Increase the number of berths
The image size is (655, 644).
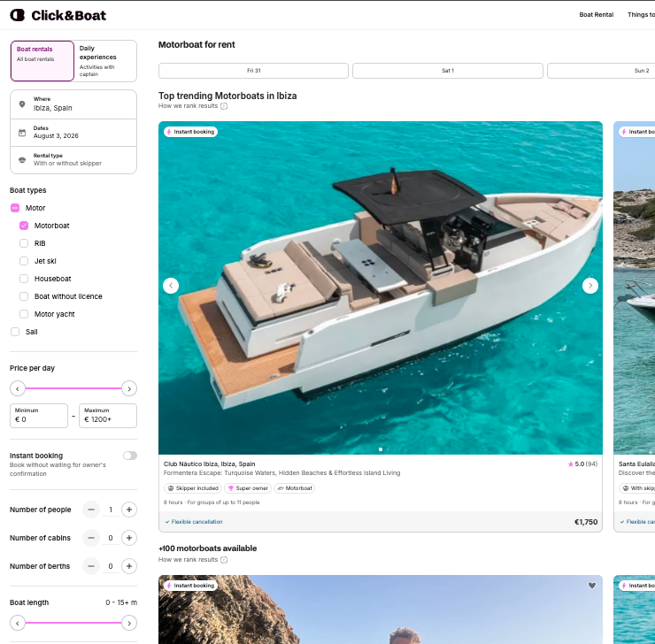[129, 566]
